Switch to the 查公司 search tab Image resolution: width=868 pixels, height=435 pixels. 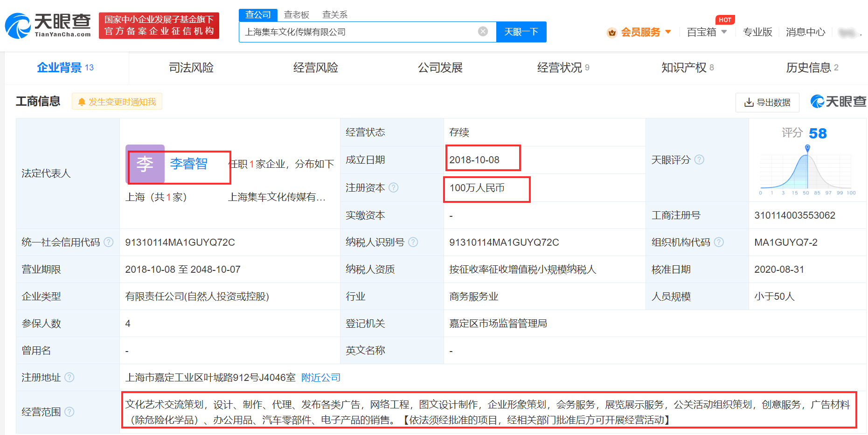click(x=258, y=15)
